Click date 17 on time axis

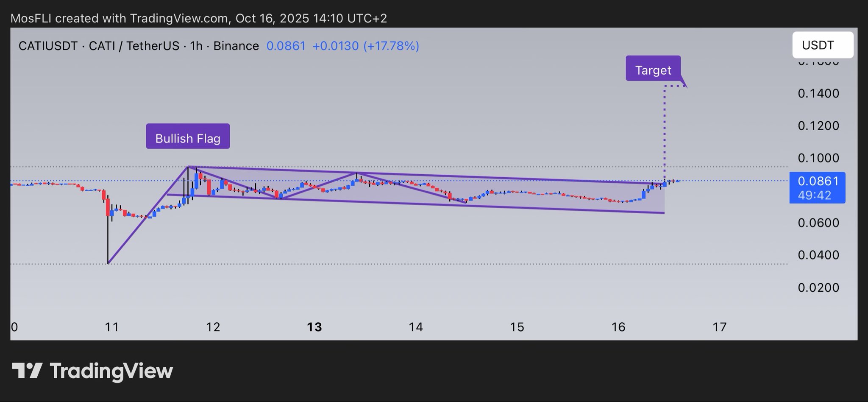720,327
